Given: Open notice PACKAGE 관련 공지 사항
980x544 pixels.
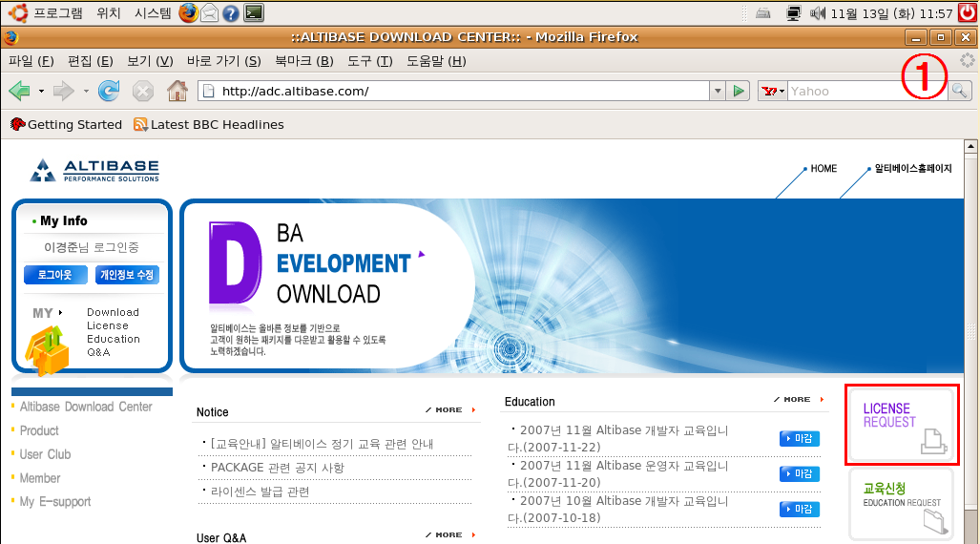Looking at the screenshot, I should coord(278,468).
